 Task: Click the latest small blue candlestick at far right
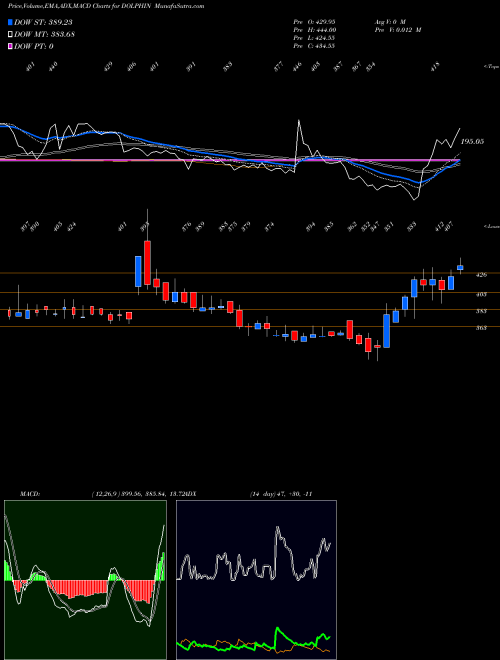point(460,267)
